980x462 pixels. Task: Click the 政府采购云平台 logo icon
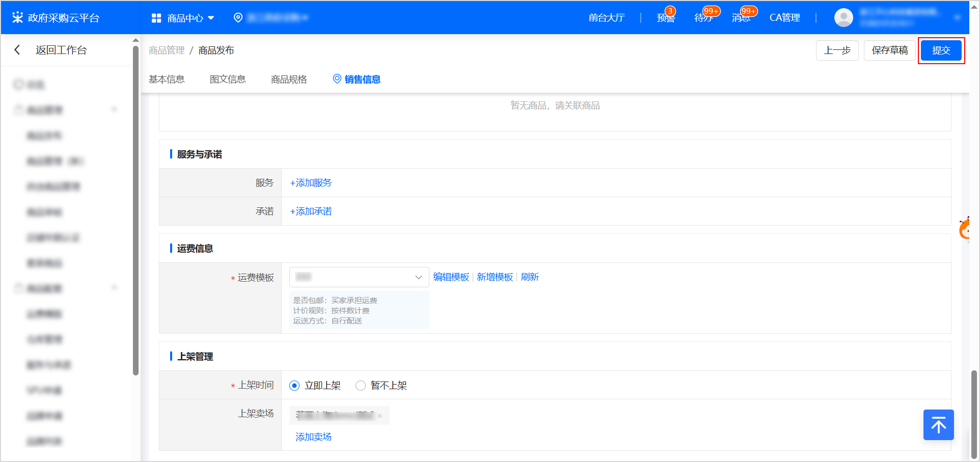(x=18, y=18)
